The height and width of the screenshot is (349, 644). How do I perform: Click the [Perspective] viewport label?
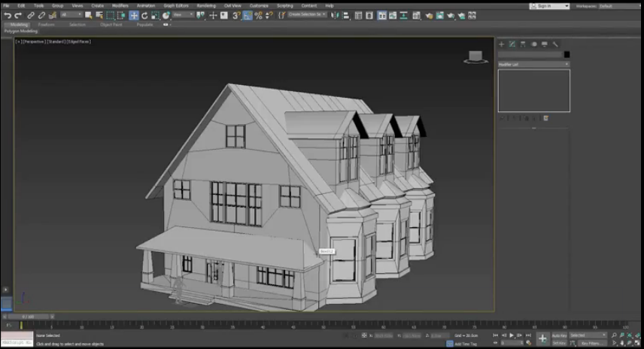[34, 41]
